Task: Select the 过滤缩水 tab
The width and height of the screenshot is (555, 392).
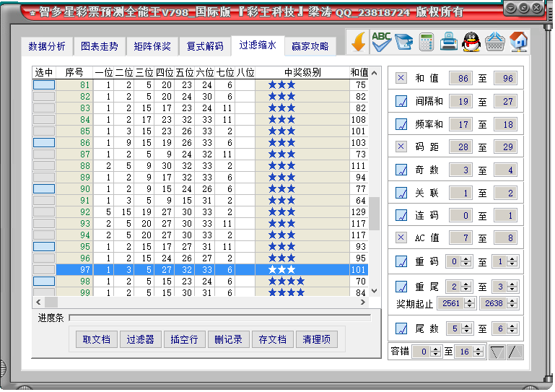Action: coord(258,45)
